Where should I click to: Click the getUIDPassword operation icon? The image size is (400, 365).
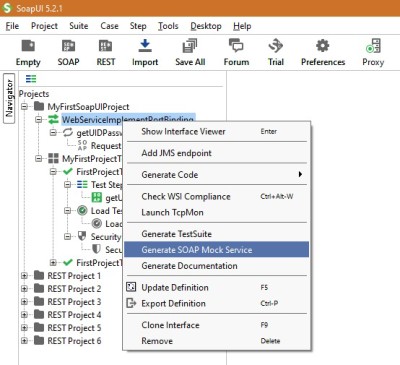[x=68, y=133]
